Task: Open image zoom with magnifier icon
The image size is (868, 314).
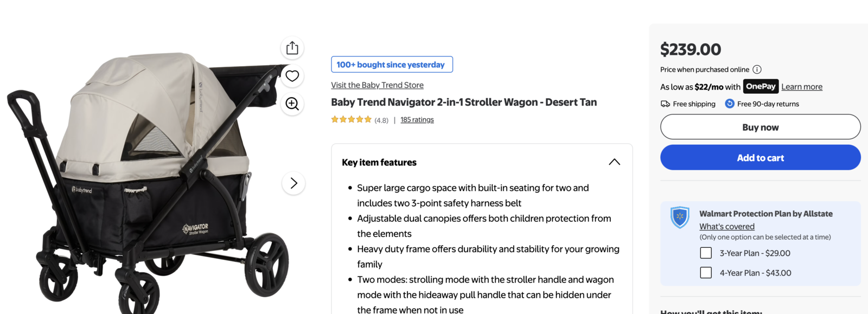Action: [292, 104]
